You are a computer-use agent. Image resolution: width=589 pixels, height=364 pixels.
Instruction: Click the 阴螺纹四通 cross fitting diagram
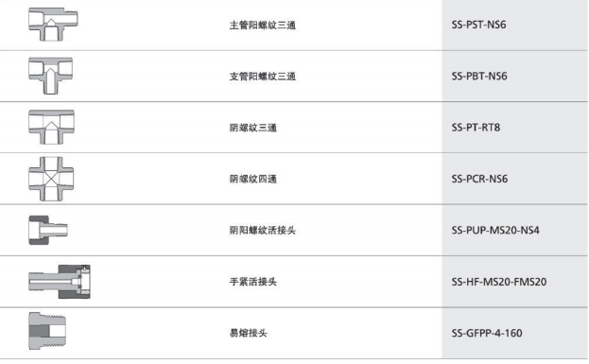tap(51, 179)
